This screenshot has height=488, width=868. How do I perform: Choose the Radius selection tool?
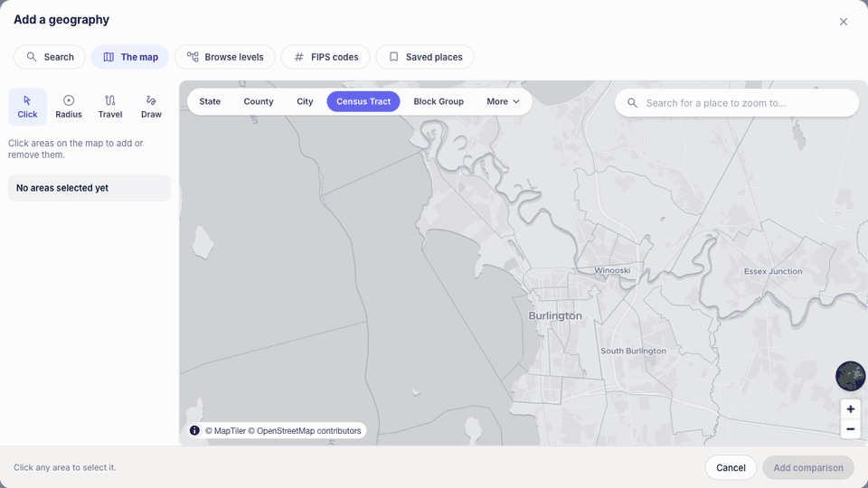point(69,107)
